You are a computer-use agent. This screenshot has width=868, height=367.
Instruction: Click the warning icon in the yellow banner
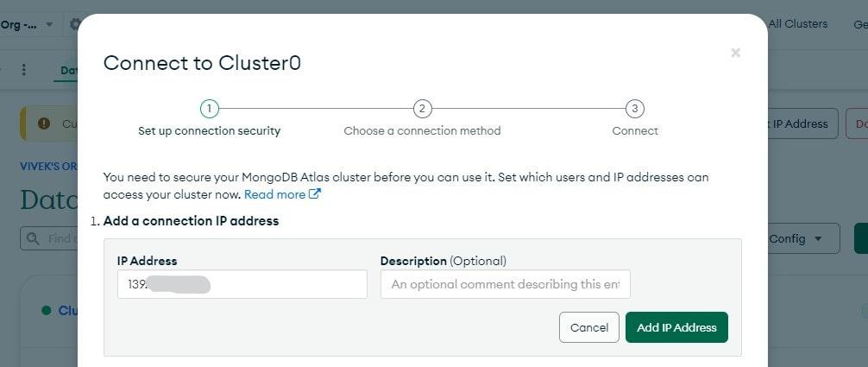click(x=44, y=123)
